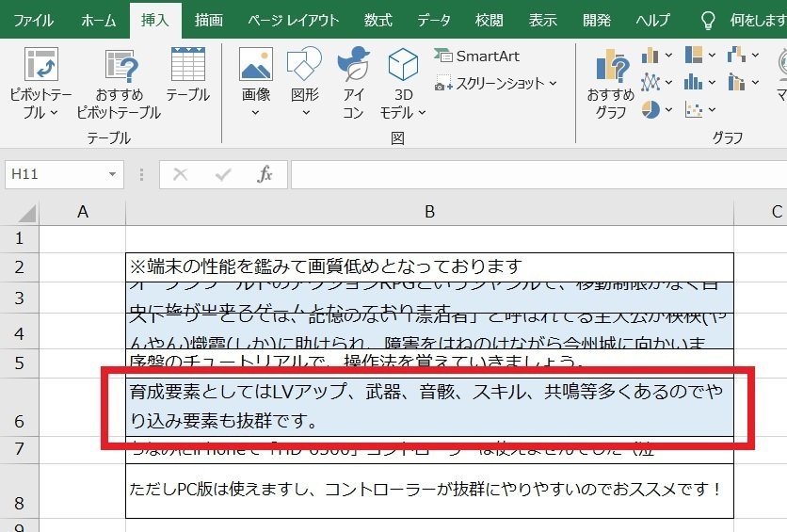Image resolution: width=787 pixels, height=532 pixels.
Task: Click the lightbulb tell-me search icon
Action: pyautogui.click(x=708, y=21)
